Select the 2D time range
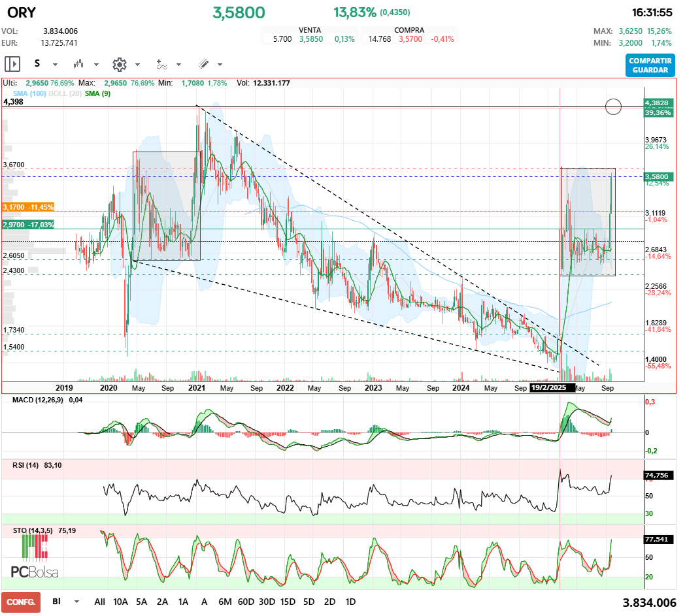 (x=330, y=602)
